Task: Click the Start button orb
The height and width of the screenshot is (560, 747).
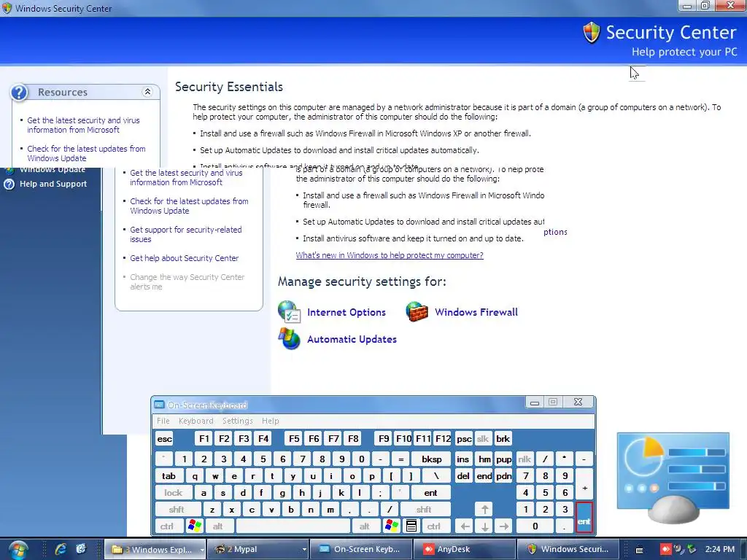Action: (18, 550)
